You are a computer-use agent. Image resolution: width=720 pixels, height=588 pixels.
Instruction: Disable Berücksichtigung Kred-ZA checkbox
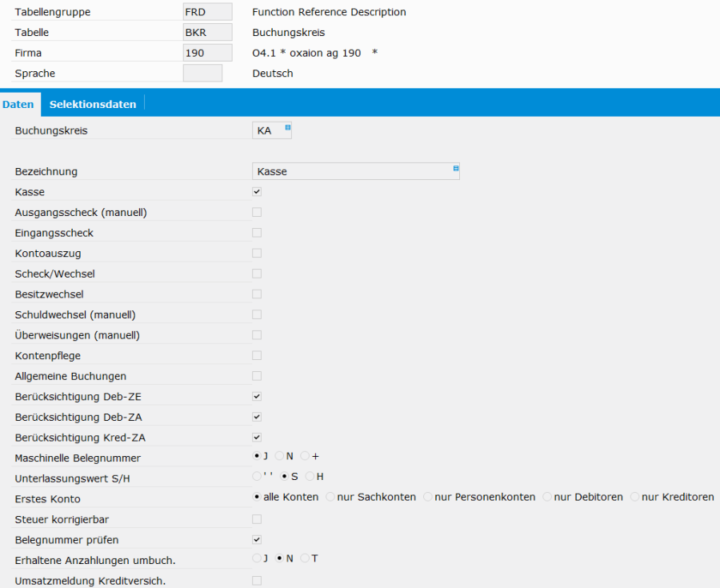(x=257, y=437)
